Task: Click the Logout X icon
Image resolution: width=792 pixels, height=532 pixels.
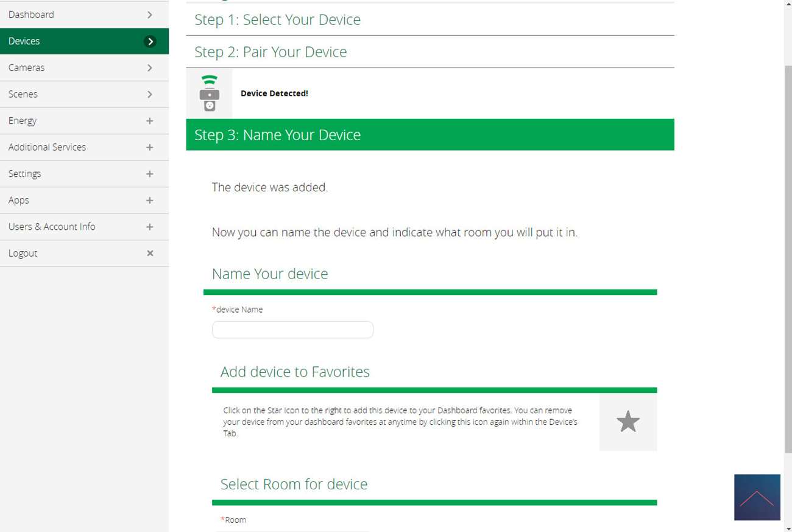Action: (x=150, y=253)
